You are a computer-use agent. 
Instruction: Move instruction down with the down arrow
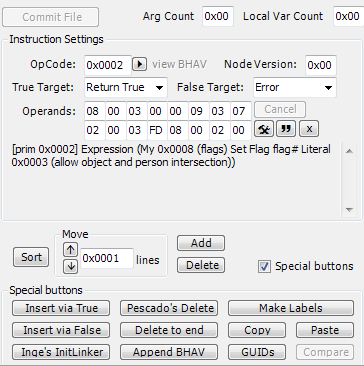70,267
